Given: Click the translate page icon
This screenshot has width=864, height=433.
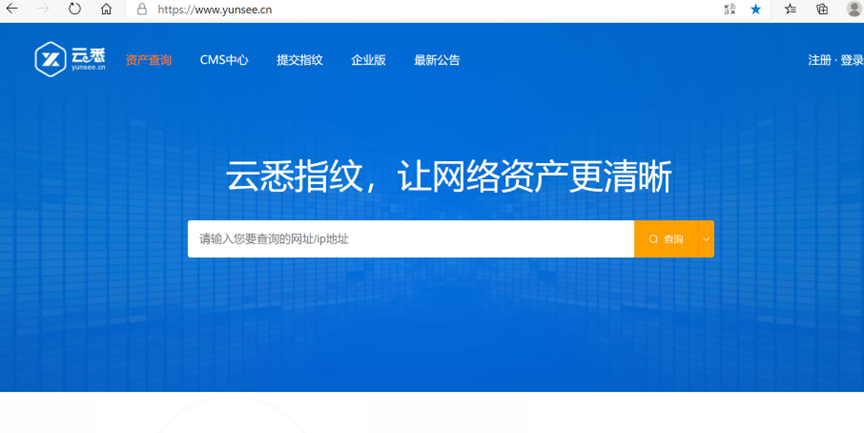Looking at the screenshot, I should 729,9.
